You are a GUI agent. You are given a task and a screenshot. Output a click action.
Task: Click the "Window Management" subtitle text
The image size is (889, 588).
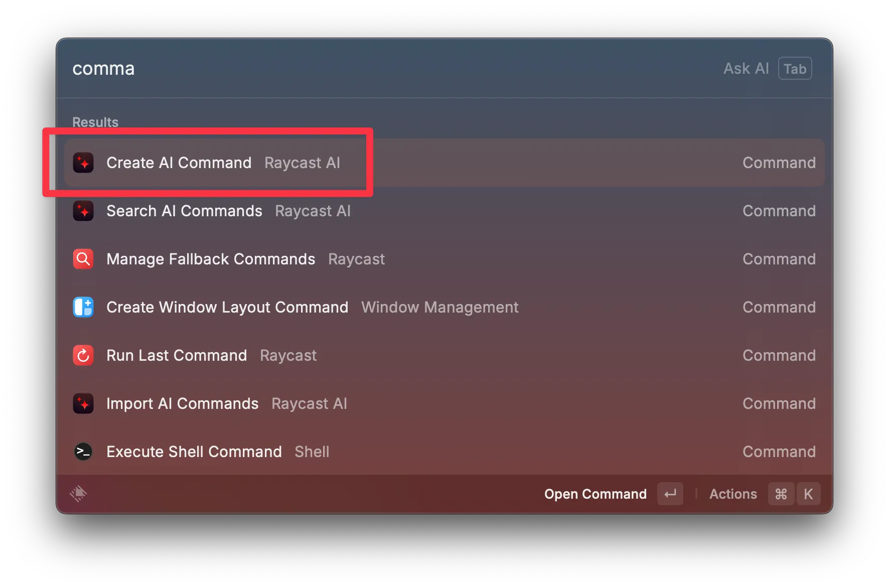click(x=440, y=307)
